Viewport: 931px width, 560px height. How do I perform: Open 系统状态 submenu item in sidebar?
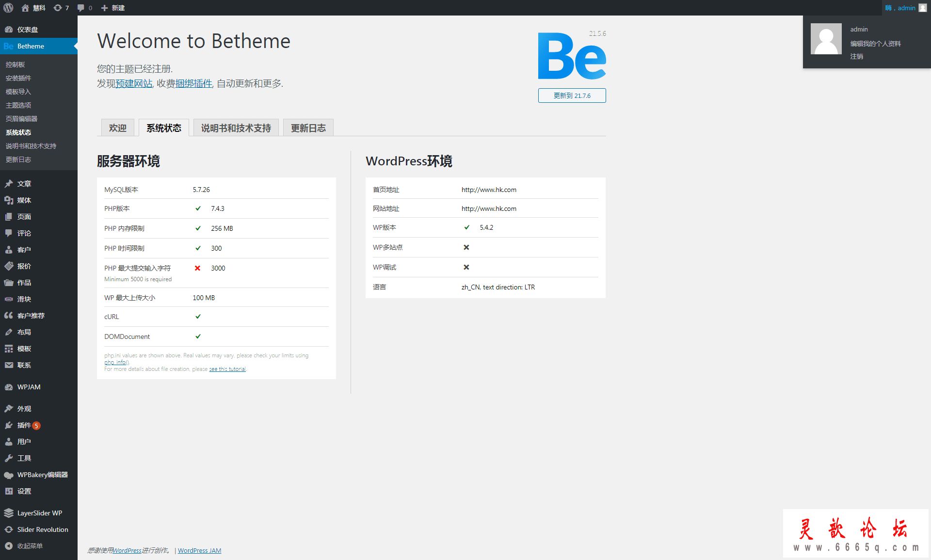coord(18,132)
